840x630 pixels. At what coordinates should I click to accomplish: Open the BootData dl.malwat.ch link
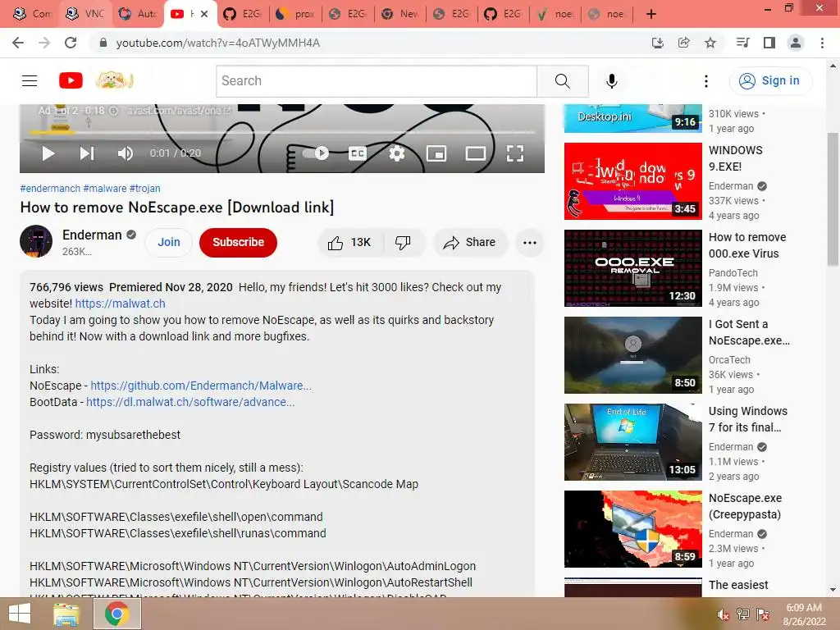(x=190, y=402)
